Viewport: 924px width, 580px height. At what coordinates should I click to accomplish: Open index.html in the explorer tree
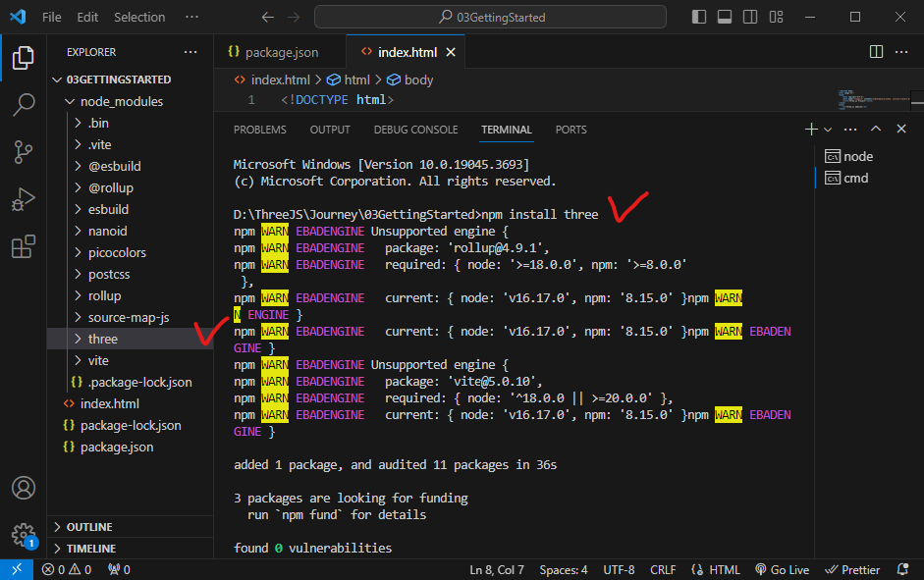[131, 403]
